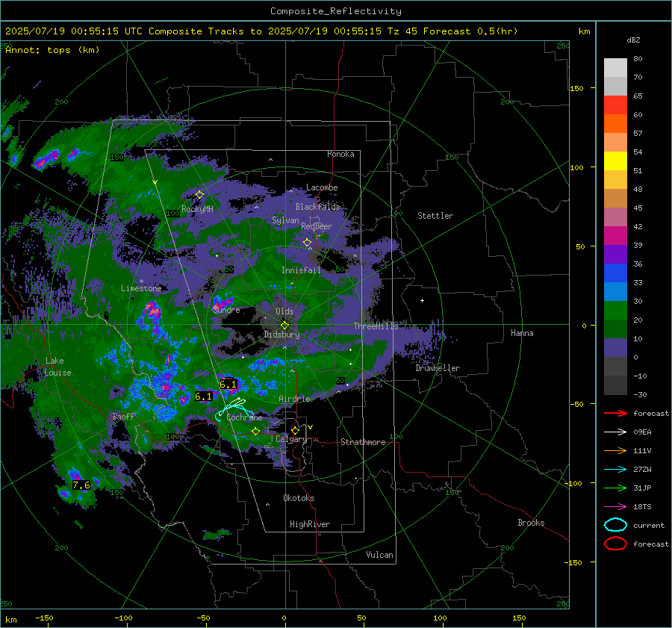The width and height of the screenshot is (672, 628).
Task: Select the purple 39-36 dBZ color swatch
Action: (615, 255)
